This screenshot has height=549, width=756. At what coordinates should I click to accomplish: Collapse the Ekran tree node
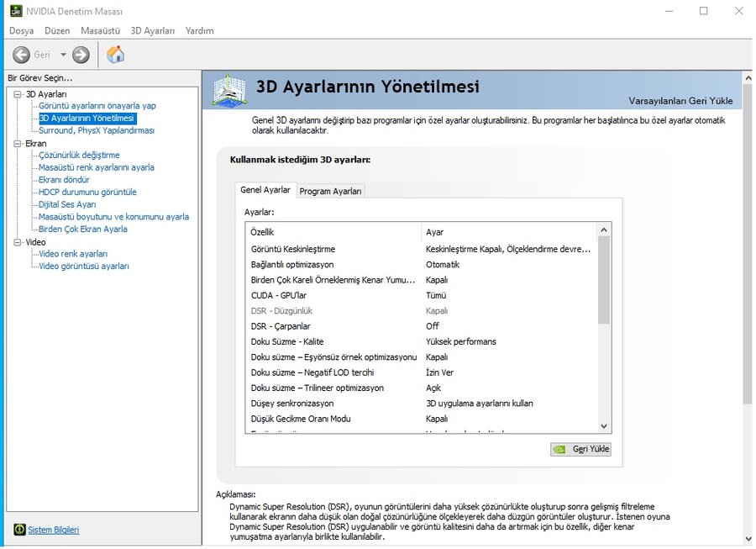pos(18,143)
